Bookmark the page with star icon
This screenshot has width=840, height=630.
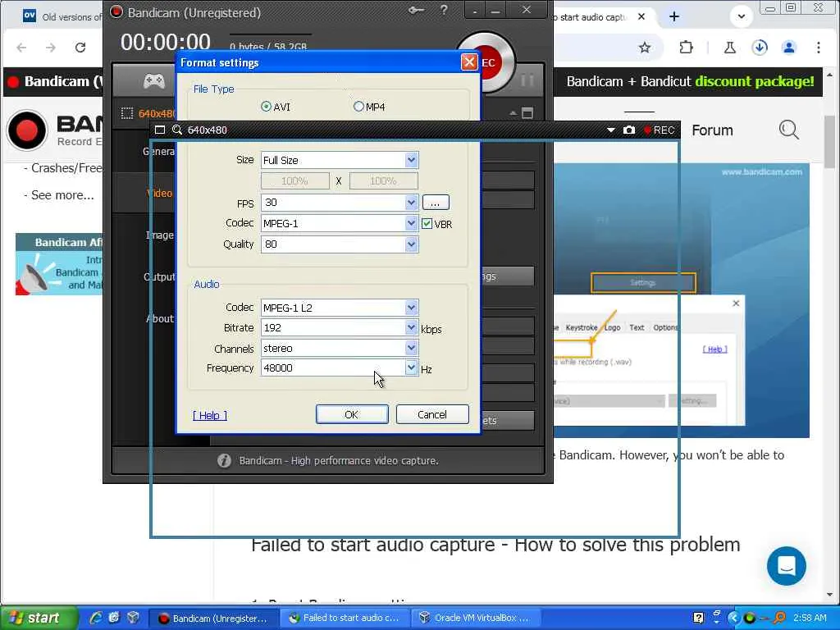pyautogui.click(x=645, y=48)
